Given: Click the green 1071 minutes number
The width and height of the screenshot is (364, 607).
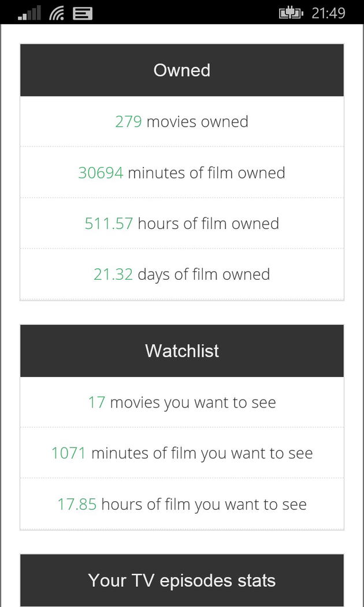Looking at the screenshot, I should click(68, 453).
